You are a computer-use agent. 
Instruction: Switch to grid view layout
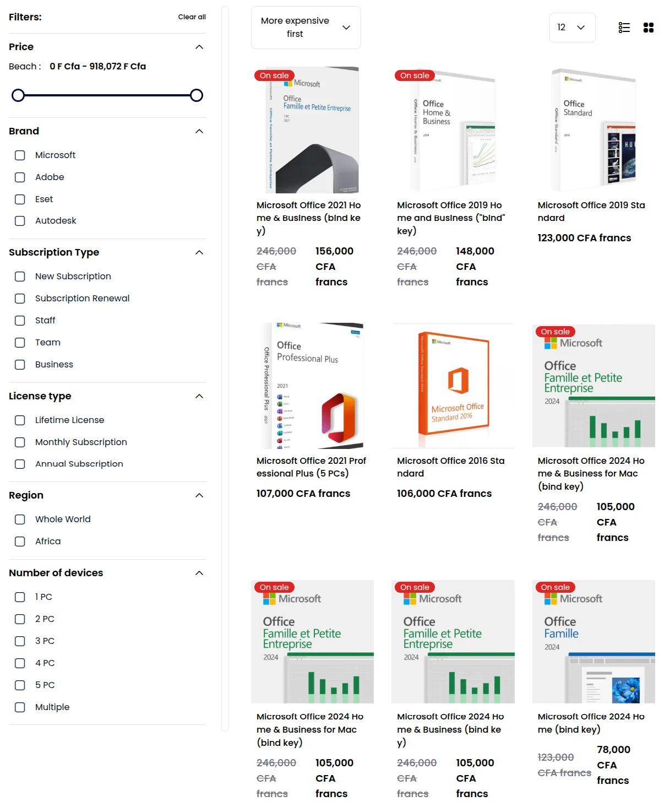[x=649, y=28]
